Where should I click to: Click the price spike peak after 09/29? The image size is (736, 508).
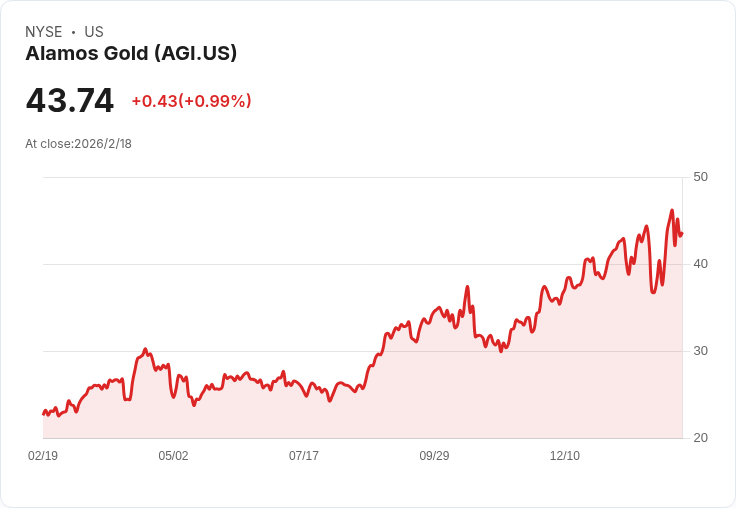[468, 287]
